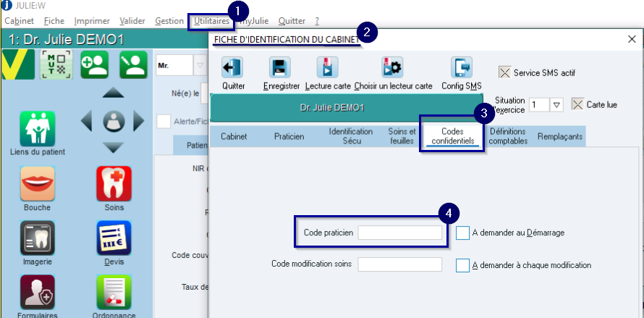644x318 pixels.
Task: Open Choisir un lecteur carte
Action: 393,67
